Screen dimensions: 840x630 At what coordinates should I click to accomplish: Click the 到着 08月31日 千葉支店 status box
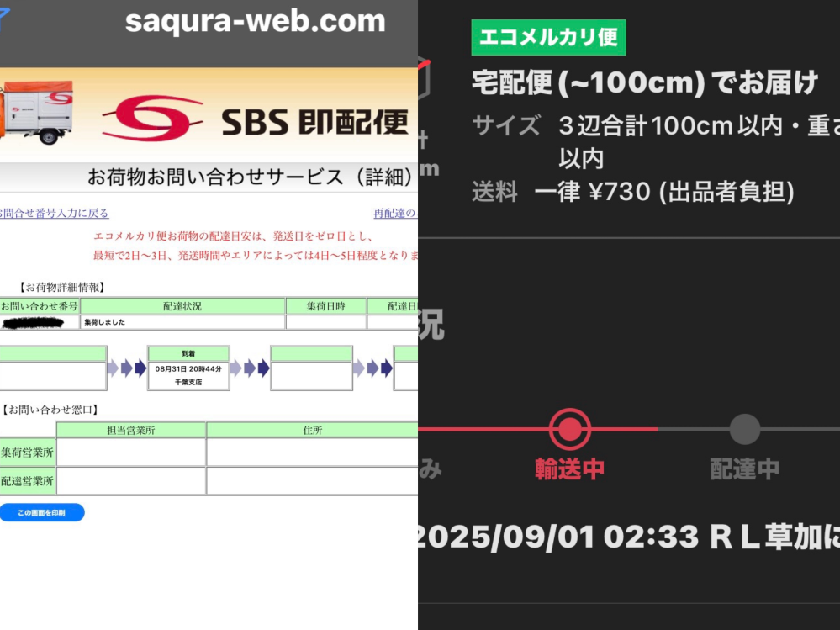pyautogui.click(x=188, y=368)
